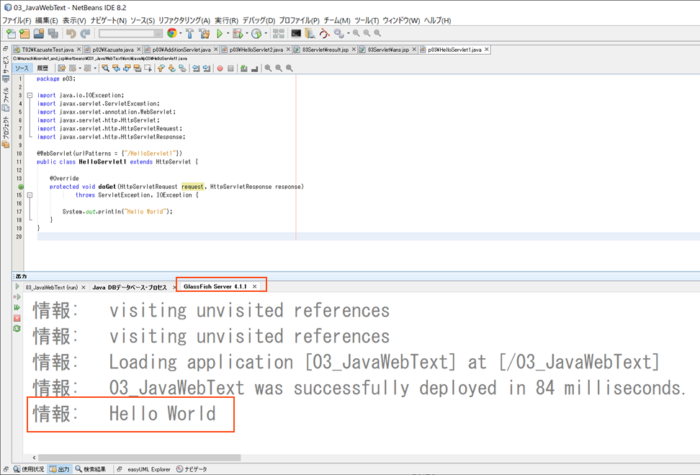700x475 pixels.
Task: Click the Clean and Build icon
Action: (x=204, y=33)
